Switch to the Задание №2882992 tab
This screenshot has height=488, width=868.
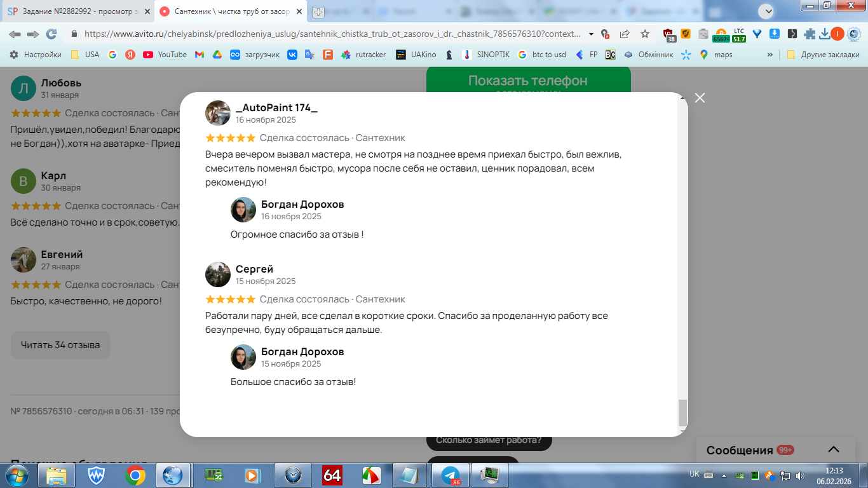[76, 11]
